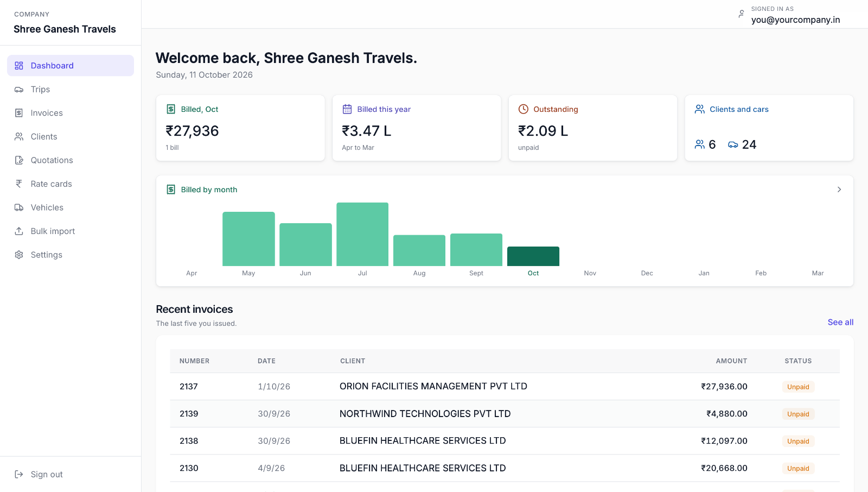Click amount ₹12,097.00 in table
The image size is (868, 492).
[x=724, y=441]
